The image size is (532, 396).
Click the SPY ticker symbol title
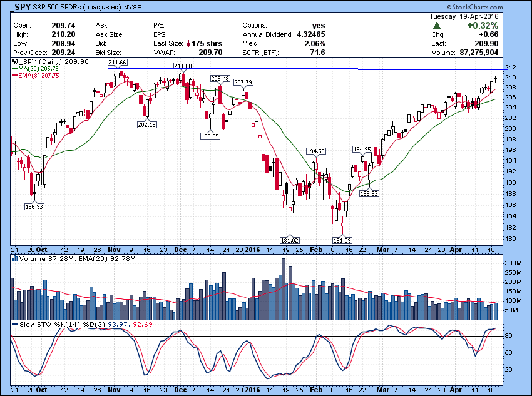23,7
